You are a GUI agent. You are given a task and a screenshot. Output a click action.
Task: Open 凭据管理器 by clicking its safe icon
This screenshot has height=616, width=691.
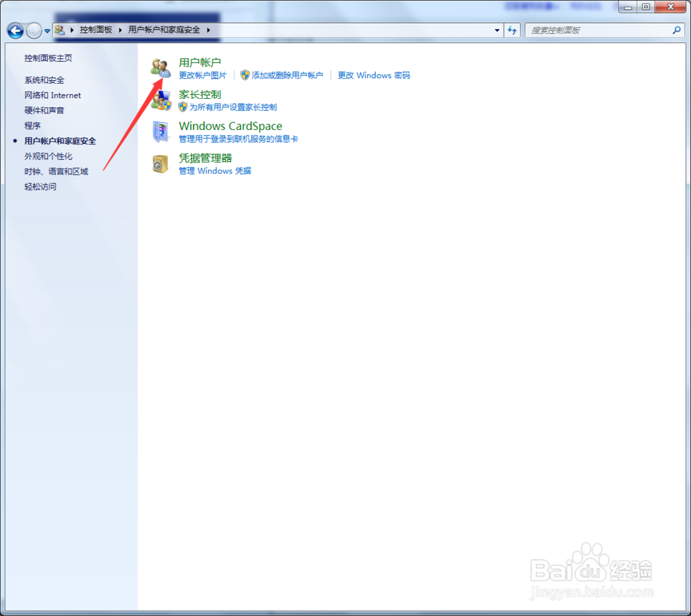[x=161, y=164]
